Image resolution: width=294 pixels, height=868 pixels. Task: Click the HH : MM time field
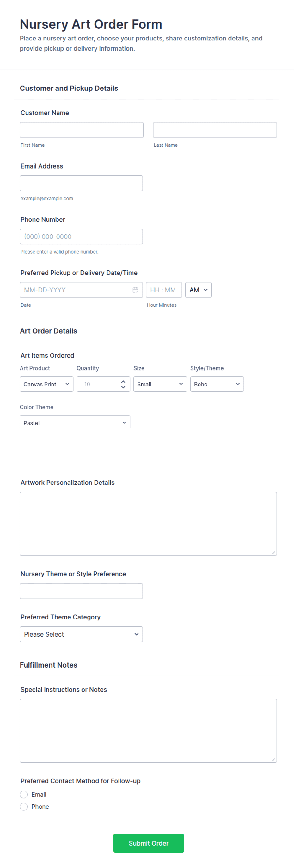[164, 290]
